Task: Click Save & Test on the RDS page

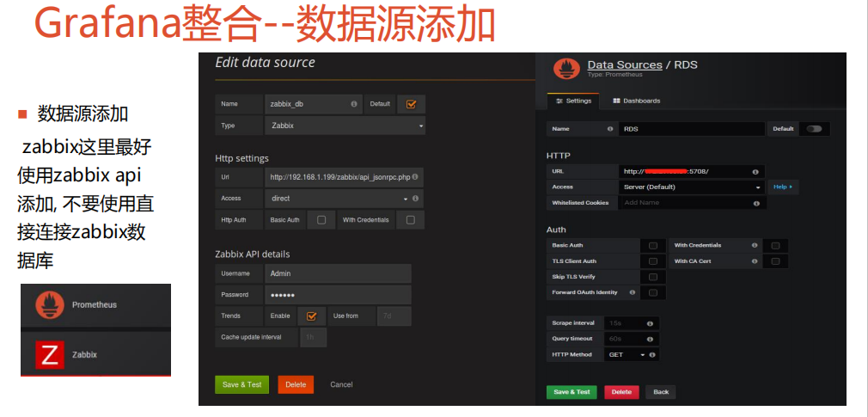Action: 572,392
